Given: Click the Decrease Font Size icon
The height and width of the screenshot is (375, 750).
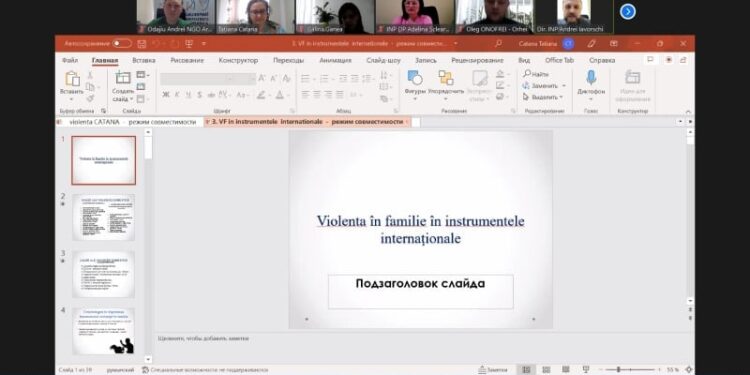Looking at the screenshot, I should pos(274,78).
